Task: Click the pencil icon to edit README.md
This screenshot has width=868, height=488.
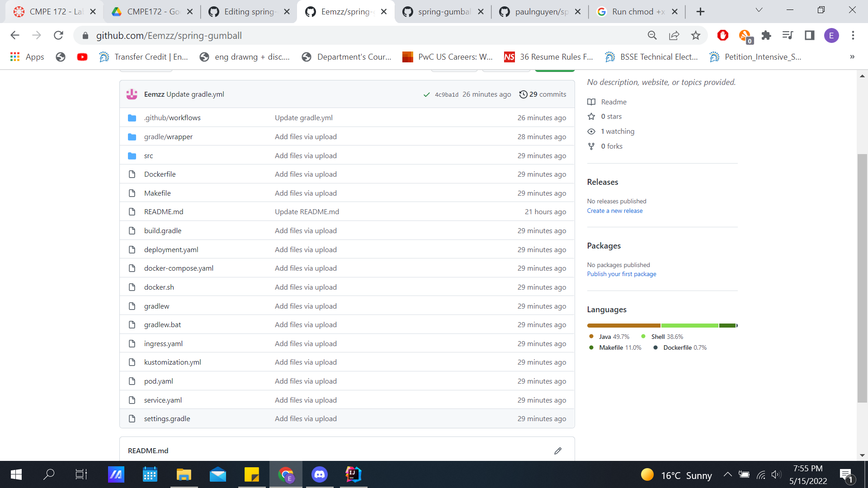Action: pyautogui.click(x=558, y=451)
